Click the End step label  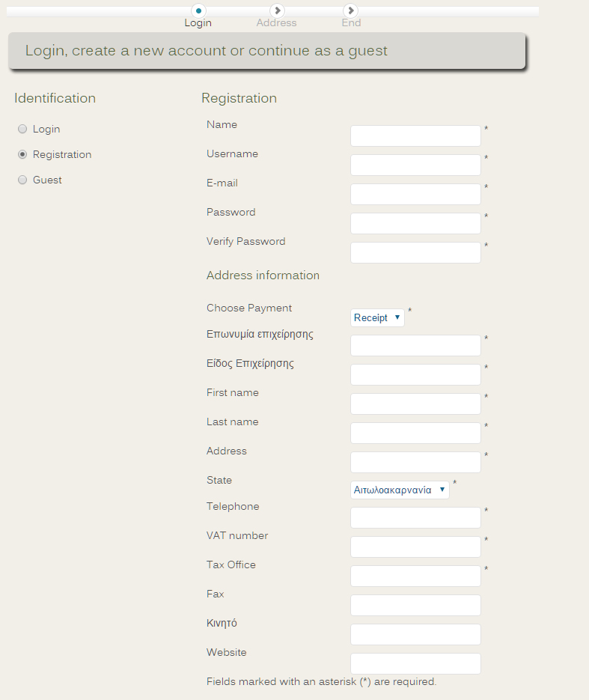(351, 23)
